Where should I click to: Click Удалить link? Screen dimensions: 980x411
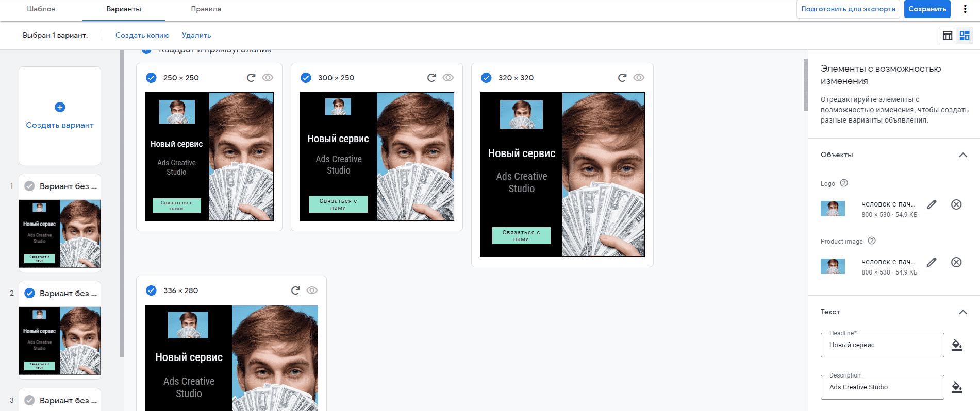(196, 35)
